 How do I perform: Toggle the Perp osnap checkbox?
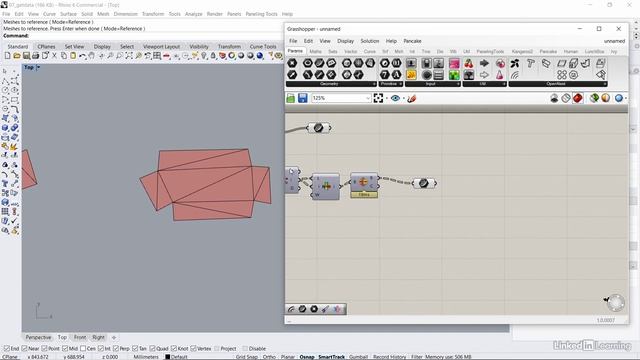pos(116,349)
